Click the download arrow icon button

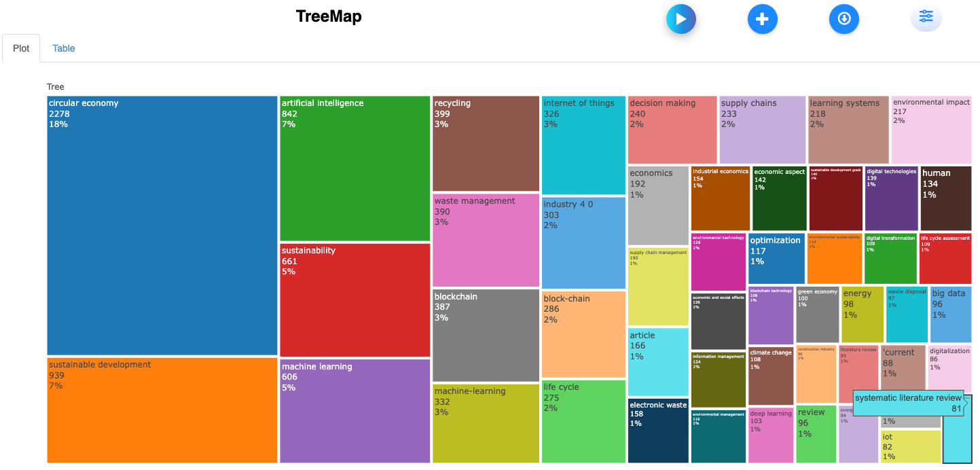tap(843, 19)
